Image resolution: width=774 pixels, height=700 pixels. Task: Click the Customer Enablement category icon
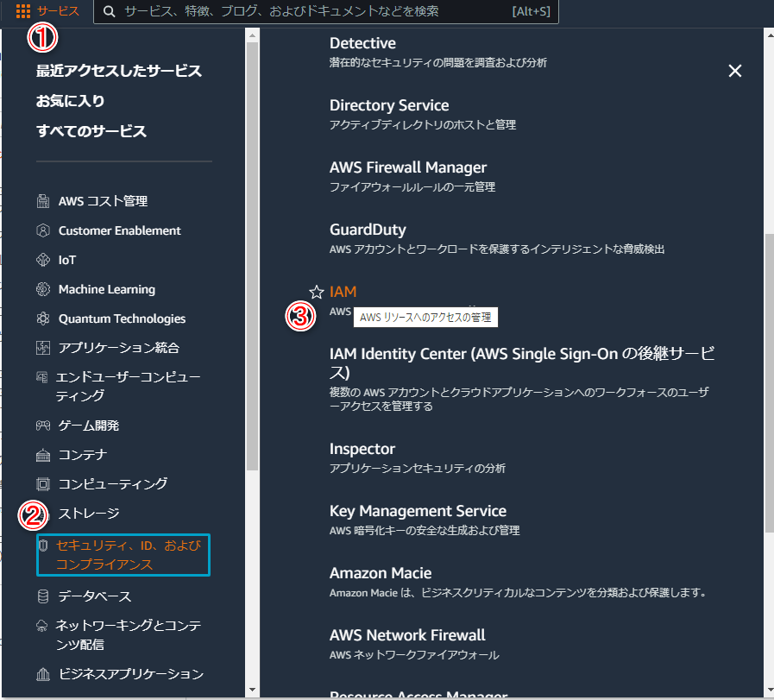coord(43,230)
